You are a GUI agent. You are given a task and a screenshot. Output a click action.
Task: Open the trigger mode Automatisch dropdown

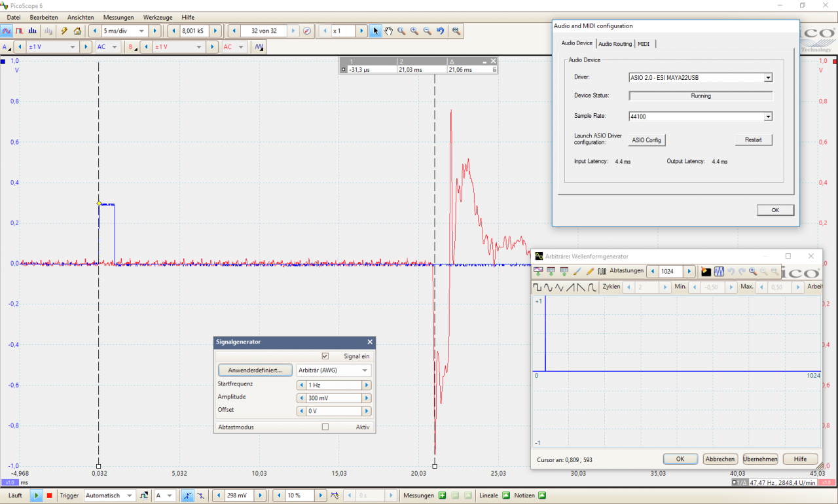[130, 495]
